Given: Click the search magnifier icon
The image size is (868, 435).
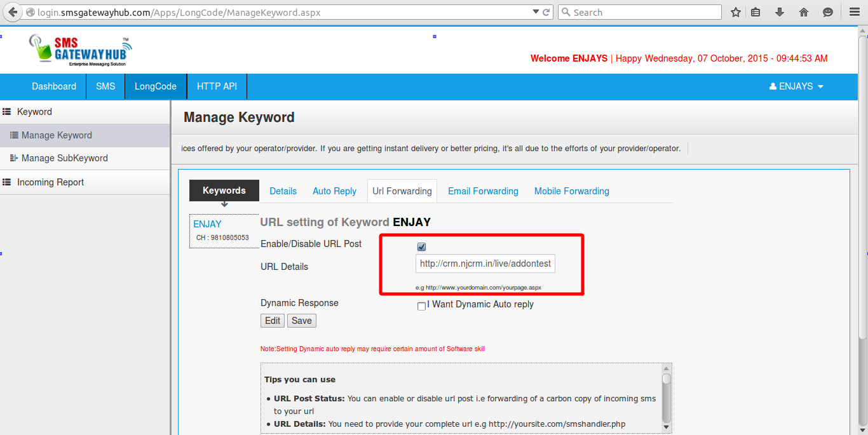Looking at the screenshot, I should coord(565,12).
